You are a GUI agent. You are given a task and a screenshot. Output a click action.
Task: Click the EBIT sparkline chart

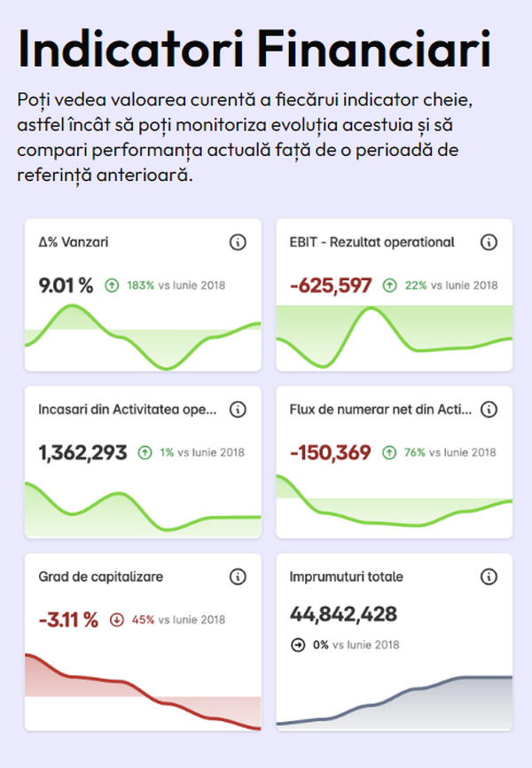394,339
